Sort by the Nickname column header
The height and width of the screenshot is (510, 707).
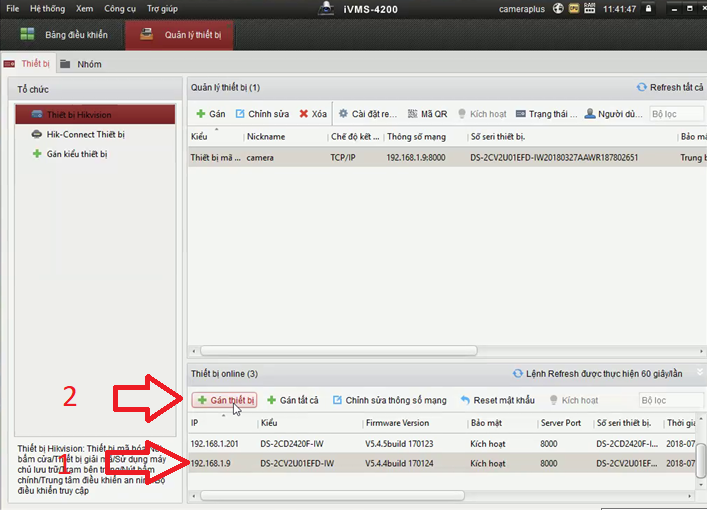pyautogui.click(x=266, y=137)
